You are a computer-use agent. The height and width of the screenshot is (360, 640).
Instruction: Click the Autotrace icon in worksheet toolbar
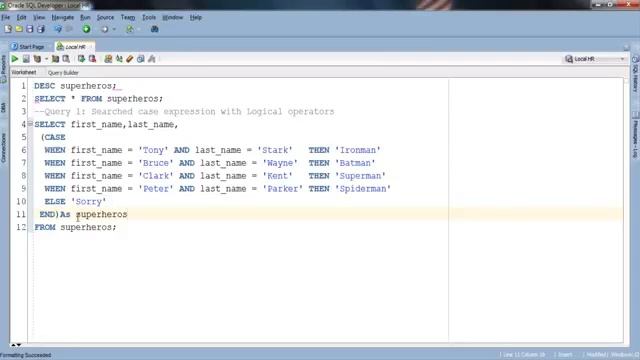pos(55,59)
